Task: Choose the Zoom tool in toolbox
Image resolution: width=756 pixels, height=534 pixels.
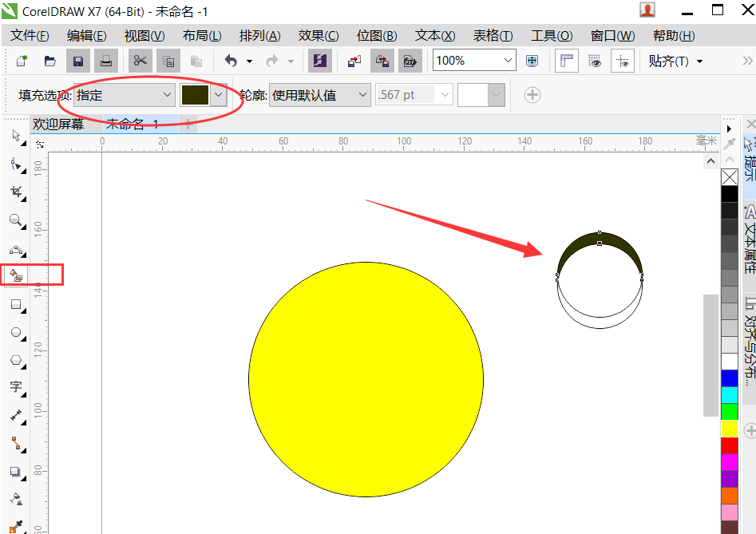Action: point(16,220)
